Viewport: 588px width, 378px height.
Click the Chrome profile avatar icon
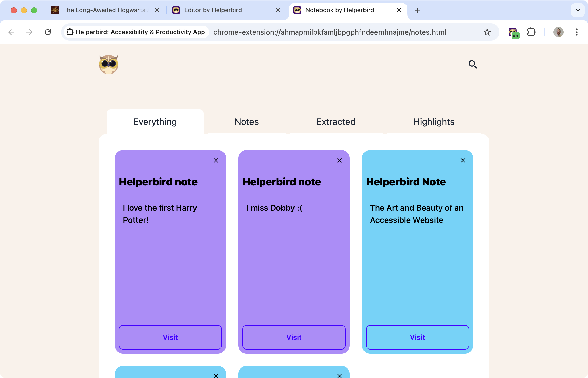[x=558, y=32]
